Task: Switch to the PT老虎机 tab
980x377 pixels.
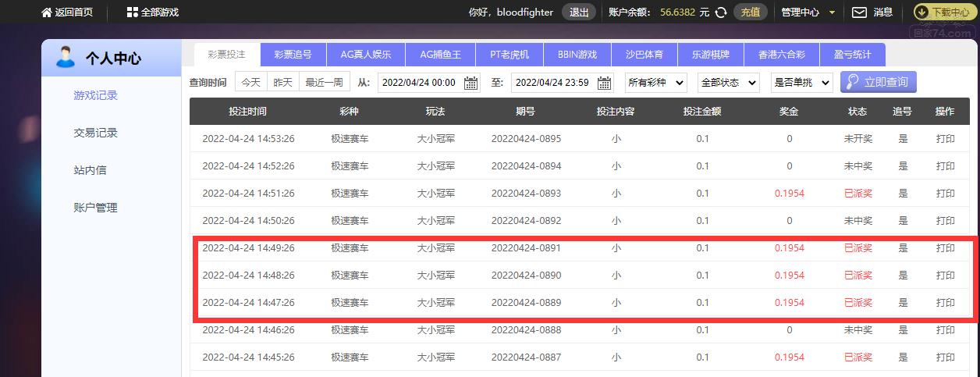Action: click(x=510, y=55)
